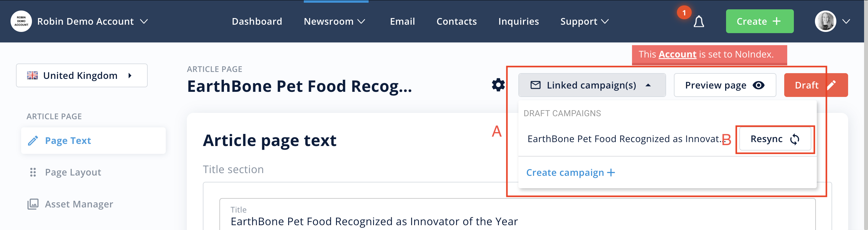Expand the United Kingdom arrow
The height and width of the screenshot is (230, 868).
(x=130, y=76)
